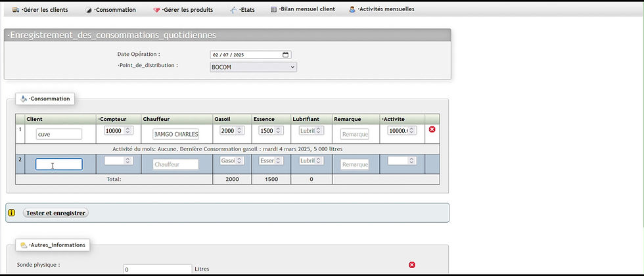Viewport: 644px width, 276px height.
Task: Click the Sonde physique litres field
Action: 157,269
